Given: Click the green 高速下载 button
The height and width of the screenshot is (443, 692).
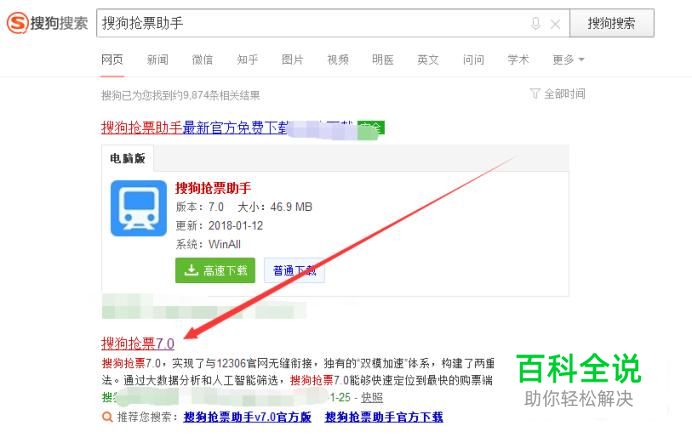Looking at the screenshot, I should [x=215, y=270].
